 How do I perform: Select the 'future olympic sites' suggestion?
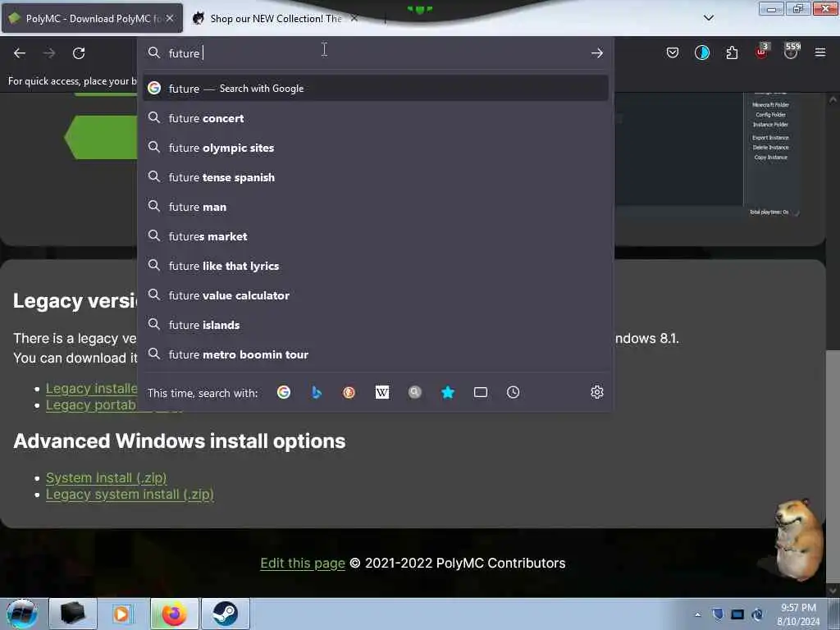pyautogui.click(x=375, y=148)
